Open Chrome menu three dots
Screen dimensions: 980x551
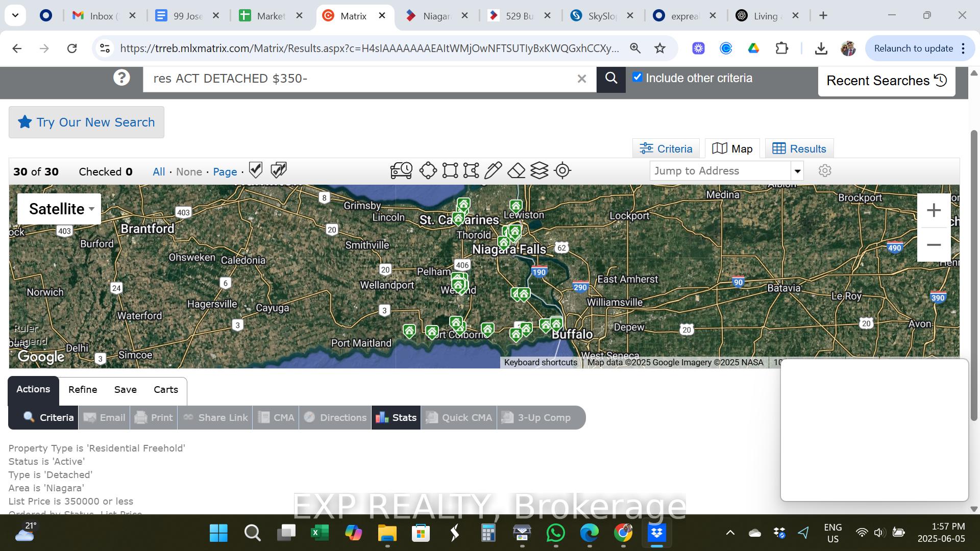963,48
